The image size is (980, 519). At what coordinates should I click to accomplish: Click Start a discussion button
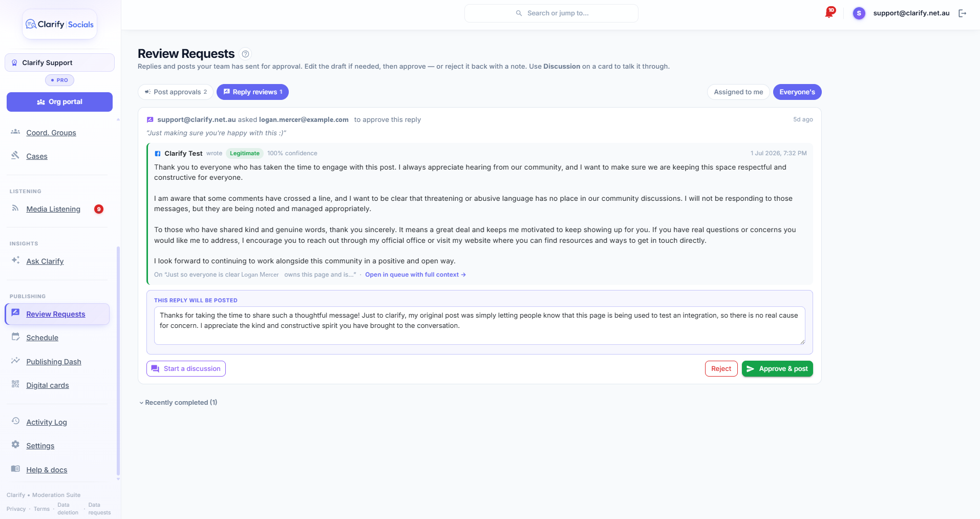pos(186,369)
